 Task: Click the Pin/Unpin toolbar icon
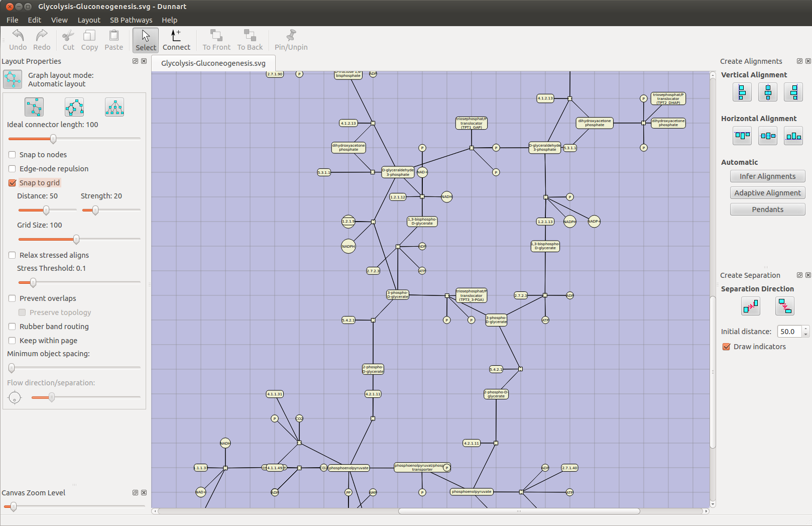(x=291, y=40)
